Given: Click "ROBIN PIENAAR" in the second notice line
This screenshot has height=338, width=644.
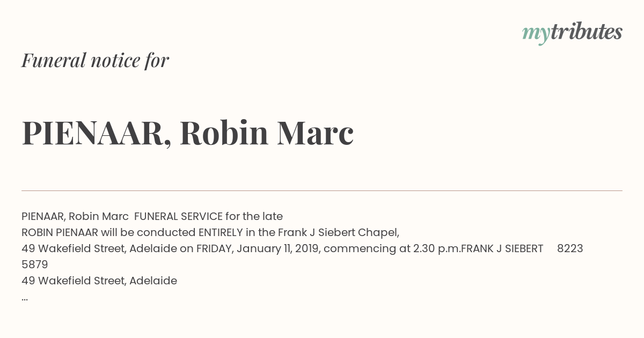Looking at the screenshot, I should (60, 232).
